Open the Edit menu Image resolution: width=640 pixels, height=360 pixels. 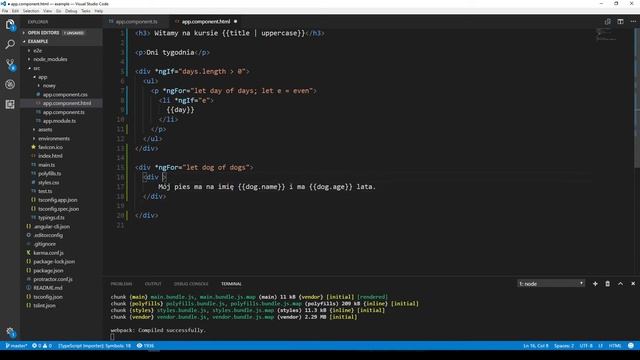pyautogui.click(x=16, y=11)
